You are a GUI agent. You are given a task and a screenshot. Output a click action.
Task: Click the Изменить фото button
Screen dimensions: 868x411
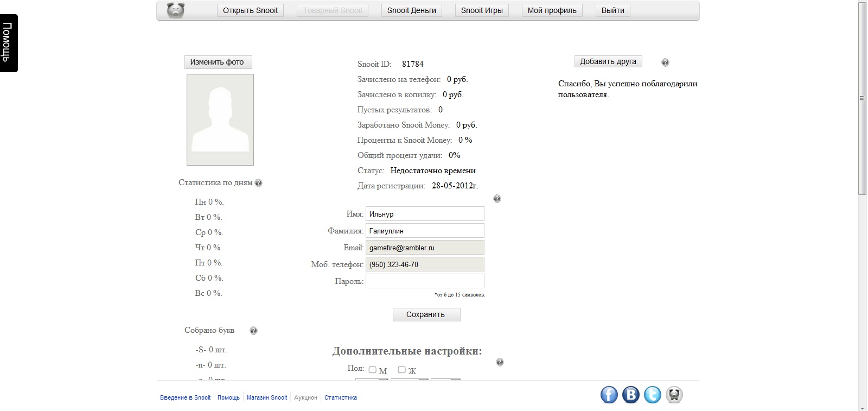click(218, 62)
